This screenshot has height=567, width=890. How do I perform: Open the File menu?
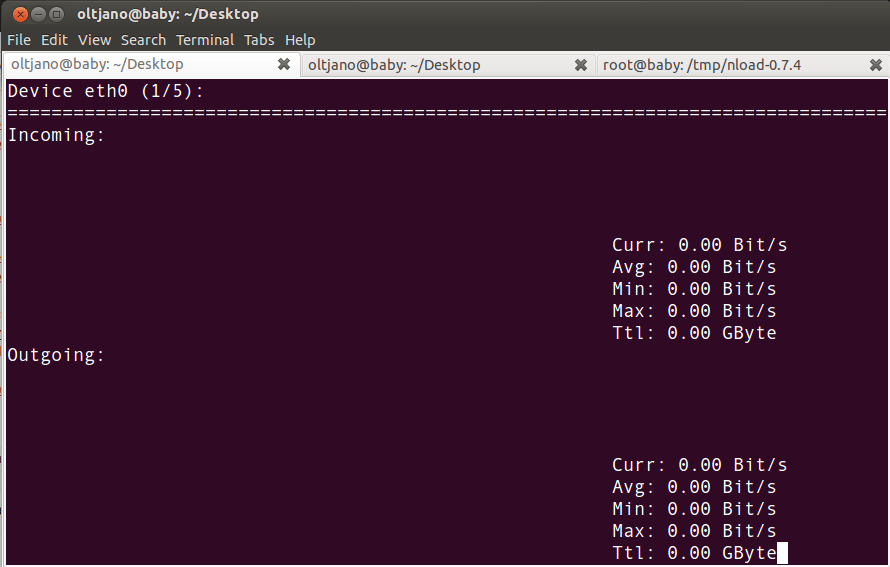point(19,40)
